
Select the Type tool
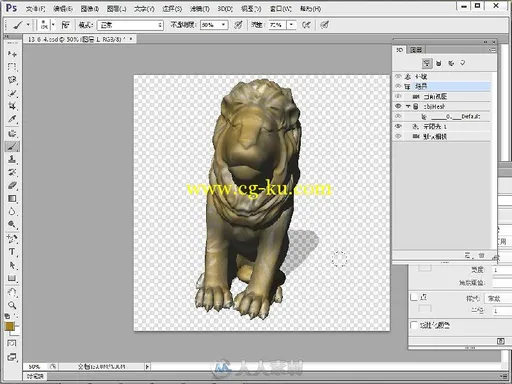tap(12, 252)
